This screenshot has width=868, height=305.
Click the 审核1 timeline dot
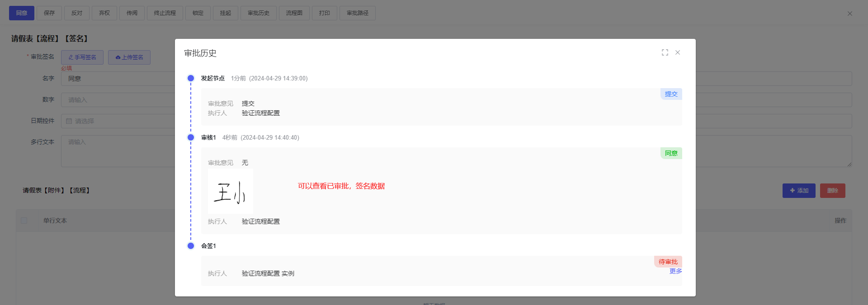(x=191, y=137)
